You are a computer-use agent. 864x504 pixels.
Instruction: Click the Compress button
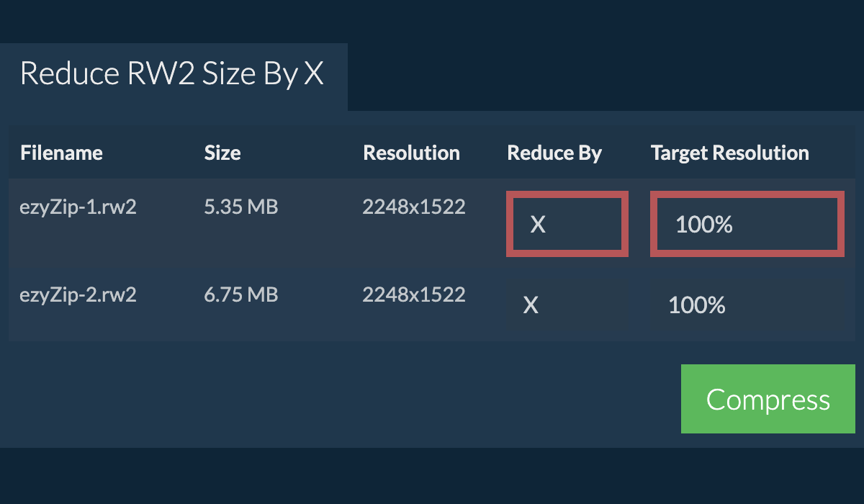768,399
